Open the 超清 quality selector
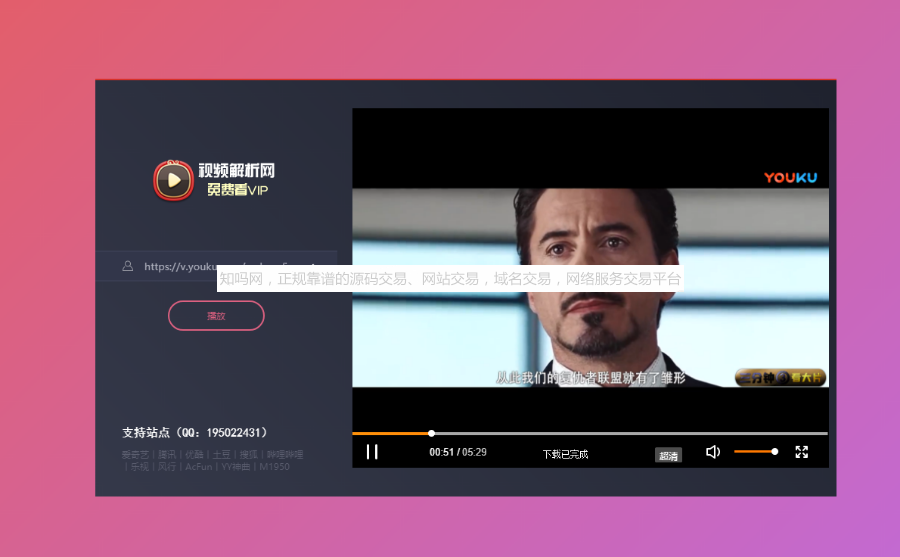Image resolution: width=900 pixels, height=557 pixels. tap(668, 455)
